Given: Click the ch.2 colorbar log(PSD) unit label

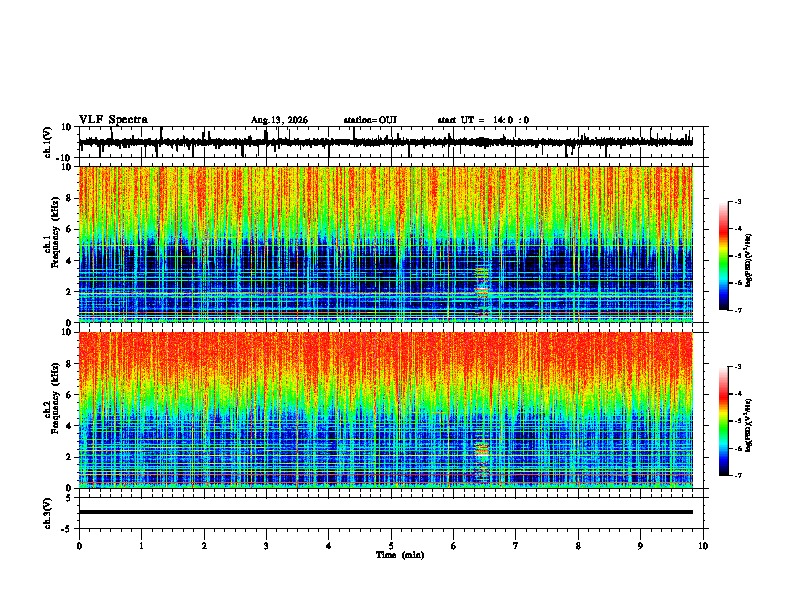Looking at the screenshot, I should click(749, 425).
